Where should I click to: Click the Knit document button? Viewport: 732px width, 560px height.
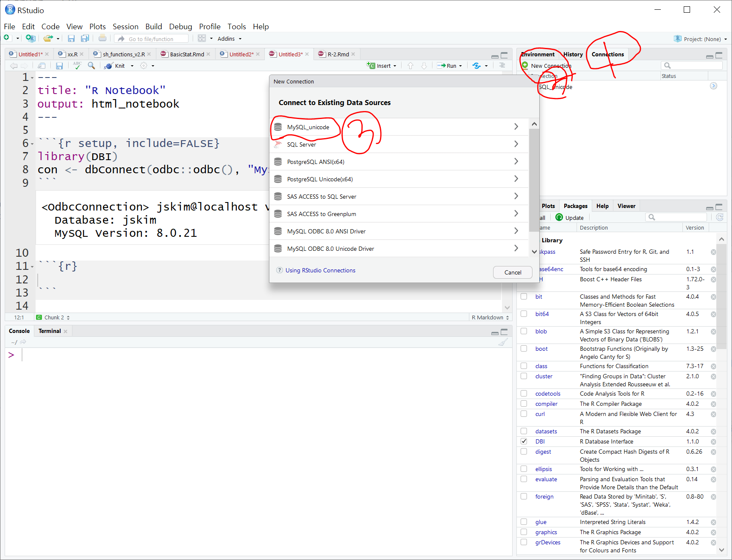tap(115, 66)
